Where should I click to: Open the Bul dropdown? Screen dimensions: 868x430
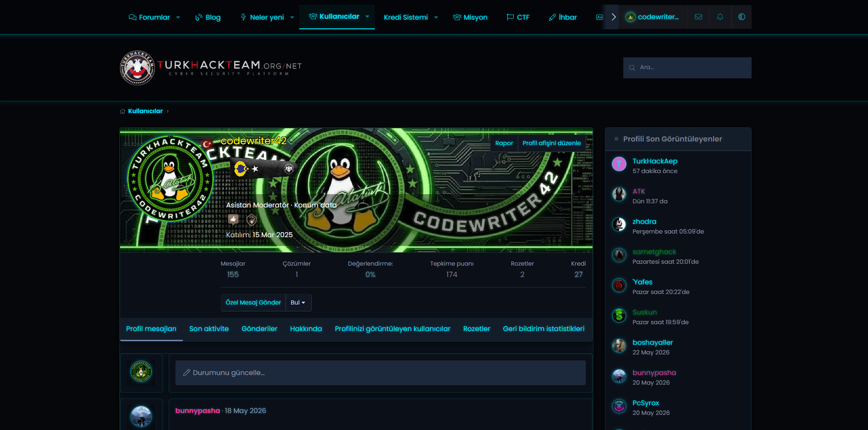[x=298, y=303]
